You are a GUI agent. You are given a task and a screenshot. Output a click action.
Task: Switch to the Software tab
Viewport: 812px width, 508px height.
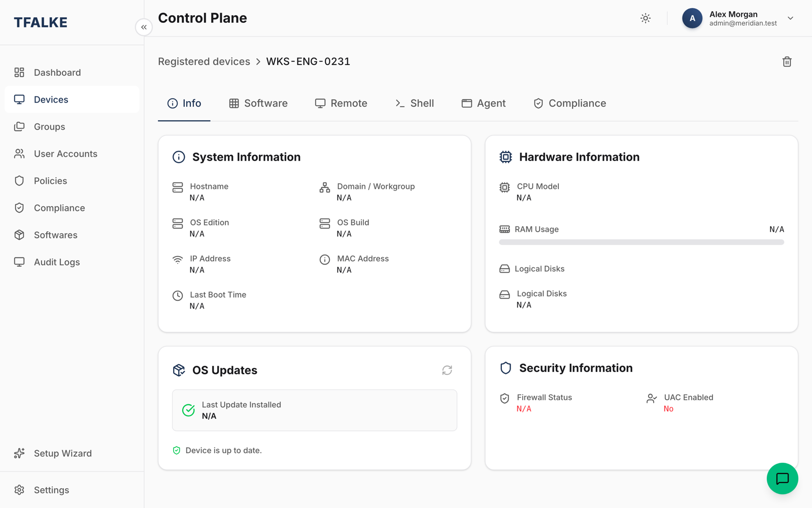coord(258,103)
